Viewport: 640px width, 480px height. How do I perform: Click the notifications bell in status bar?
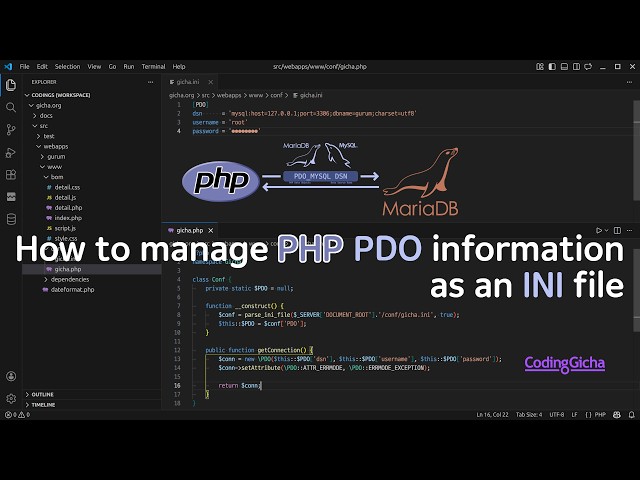pos(631,415)
